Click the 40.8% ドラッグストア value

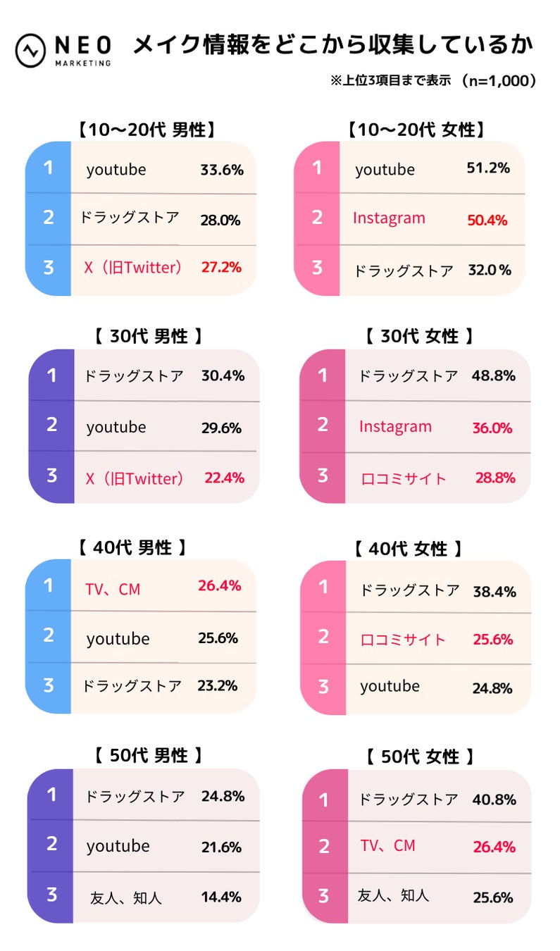(494, 800)
